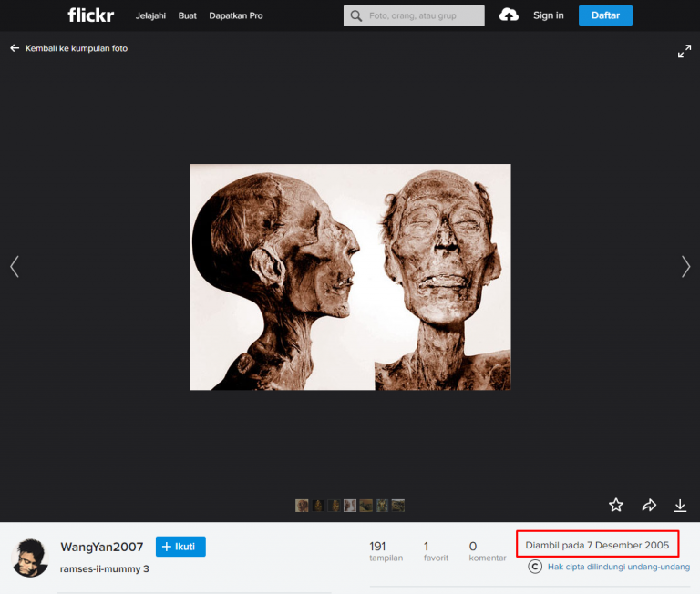The image size is (700, 594).
Task: Select the first thumbnail in the filmstrip
Action: pos(302,506)
